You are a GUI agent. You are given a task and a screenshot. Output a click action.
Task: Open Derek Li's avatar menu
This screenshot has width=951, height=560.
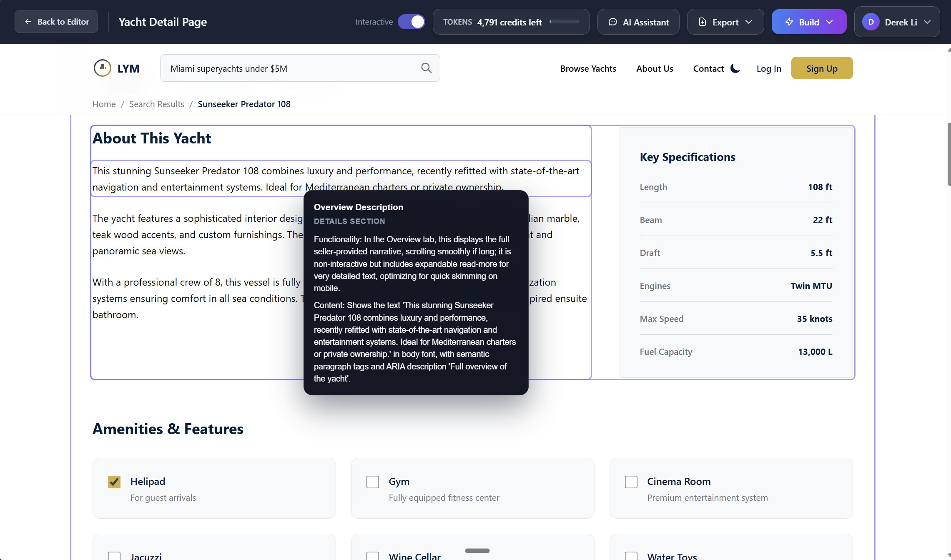click(871, 22)
